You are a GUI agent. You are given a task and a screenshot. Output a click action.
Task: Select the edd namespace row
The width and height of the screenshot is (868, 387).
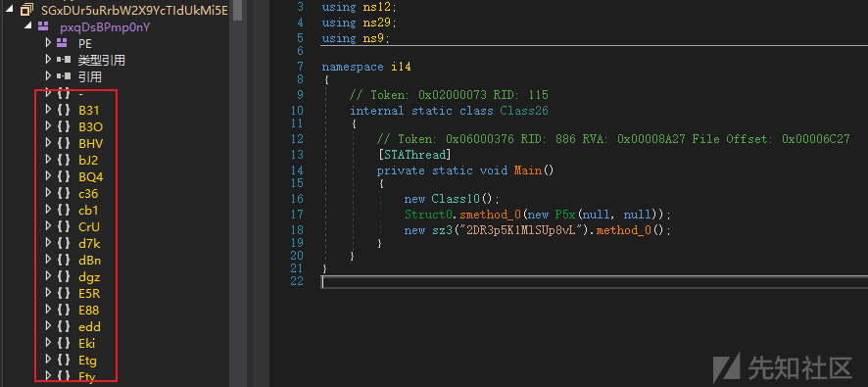coord(89,326)
